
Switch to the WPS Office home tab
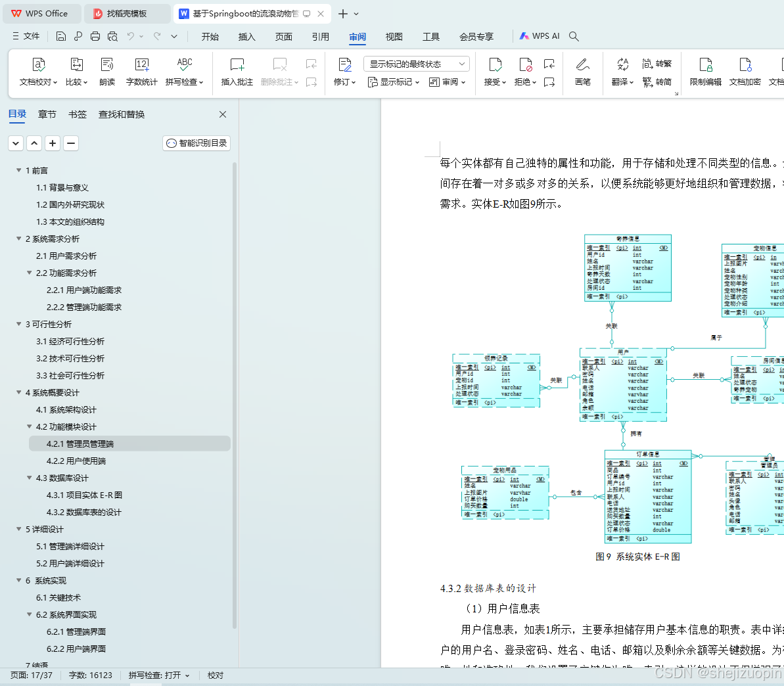42,14
